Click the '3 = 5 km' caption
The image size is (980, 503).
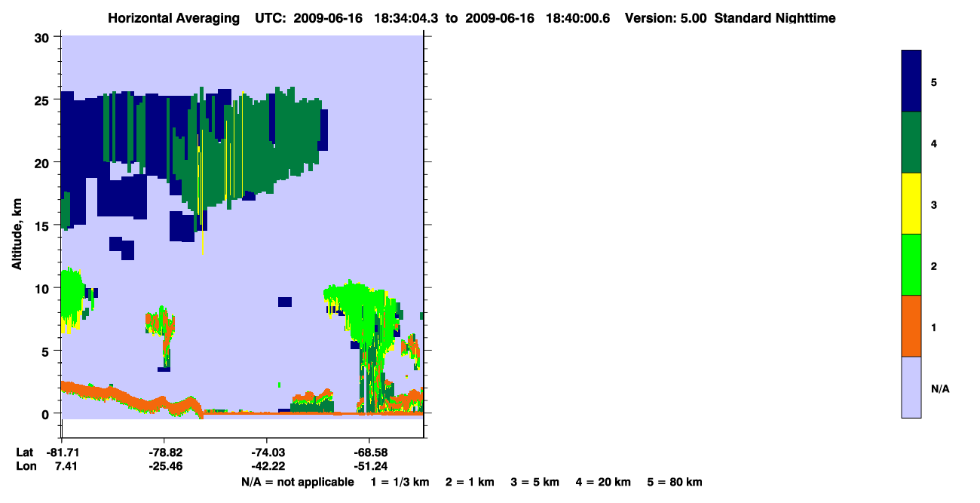point(535,482)
